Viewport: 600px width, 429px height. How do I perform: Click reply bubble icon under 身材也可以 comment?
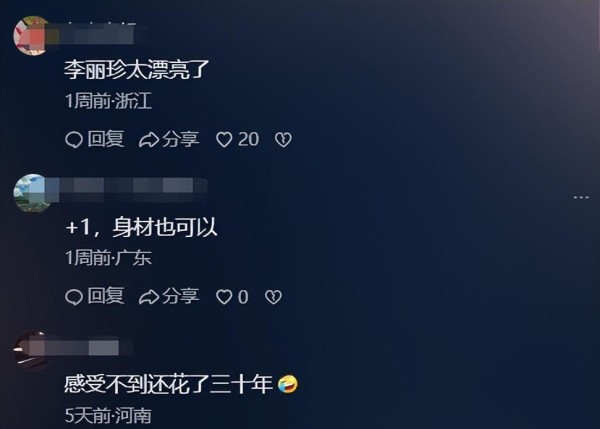tap(74, 297)
